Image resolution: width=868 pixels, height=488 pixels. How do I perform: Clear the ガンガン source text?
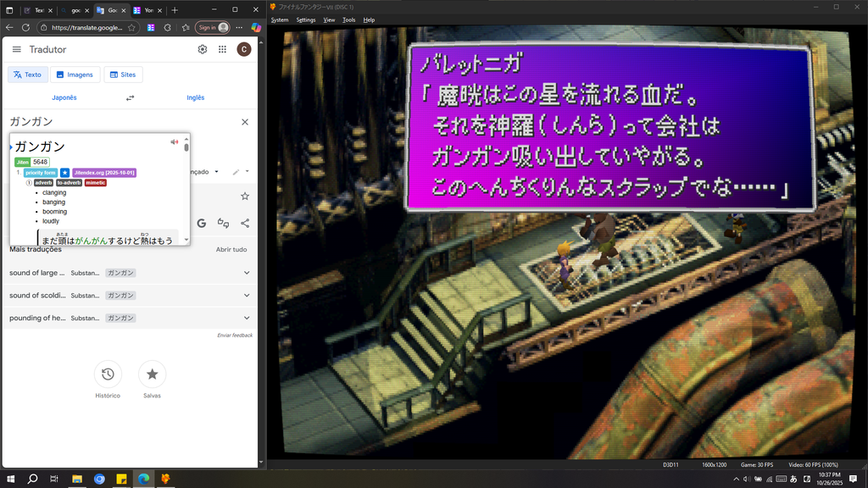(245, 122)
